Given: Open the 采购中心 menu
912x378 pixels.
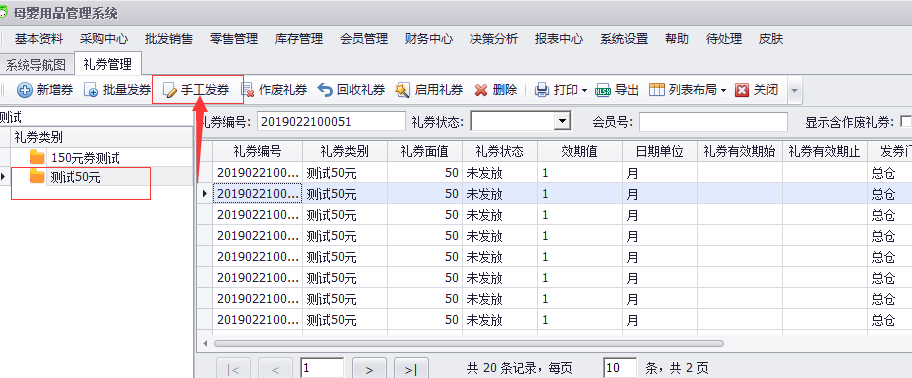Looking at the screenshot, I should click(104, 39).
